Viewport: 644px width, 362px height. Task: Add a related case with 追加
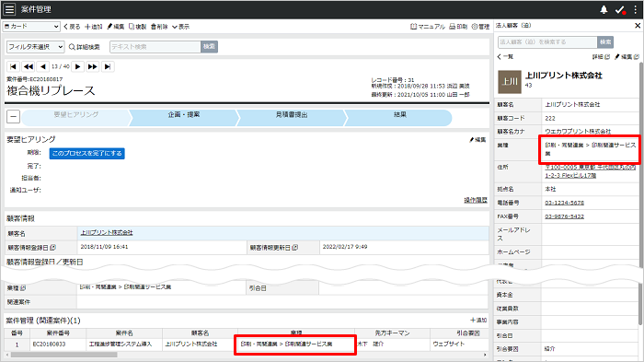point(478,320)
